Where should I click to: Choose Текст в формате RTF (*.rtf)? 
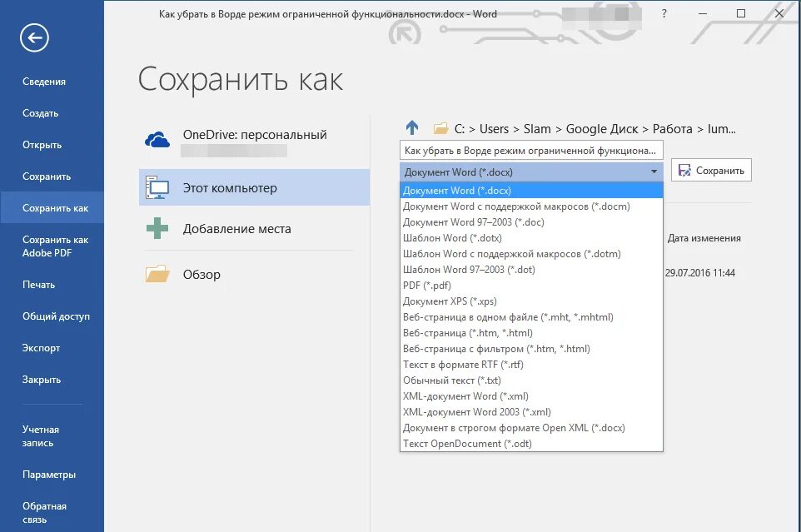pos(531,365)
